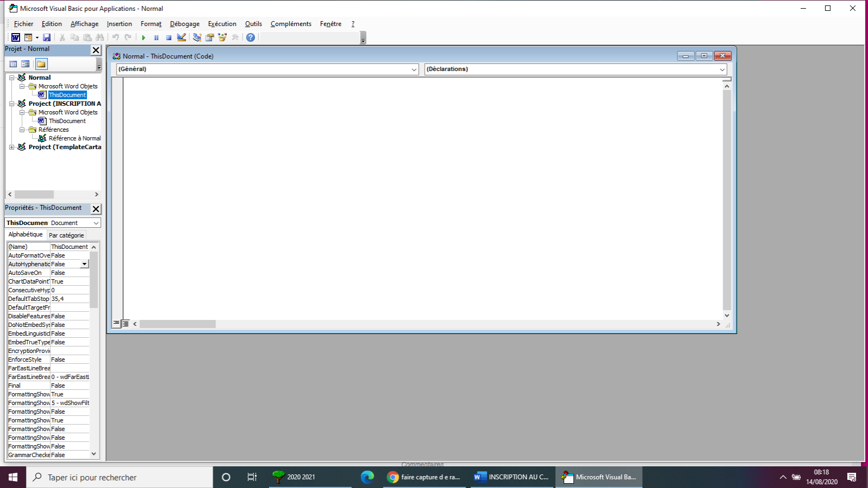Image resolution: width=868 pixels, height=488 pixels.
Task: Open the ThisDocument Document properties combo box
Action: pos(53,223)
